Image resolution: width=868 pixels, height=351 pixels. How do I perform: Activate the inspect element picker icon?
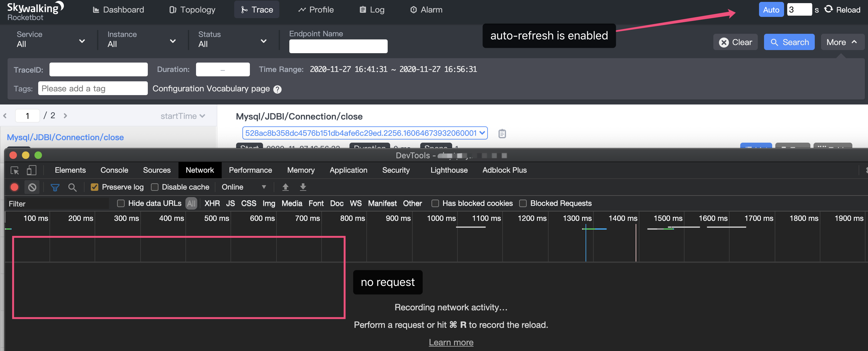pos(15,170)
